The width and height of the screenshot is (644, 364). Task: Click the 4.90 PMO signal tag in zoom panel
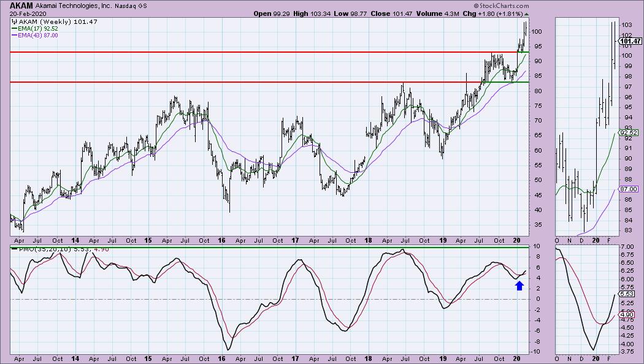[627, 315]
